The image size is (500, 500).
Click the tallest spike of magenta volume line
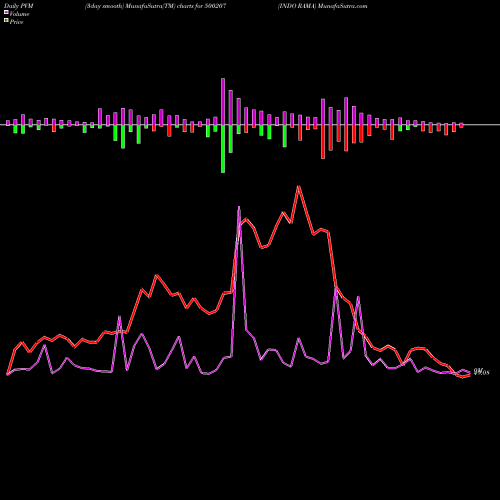click(239, 207)
